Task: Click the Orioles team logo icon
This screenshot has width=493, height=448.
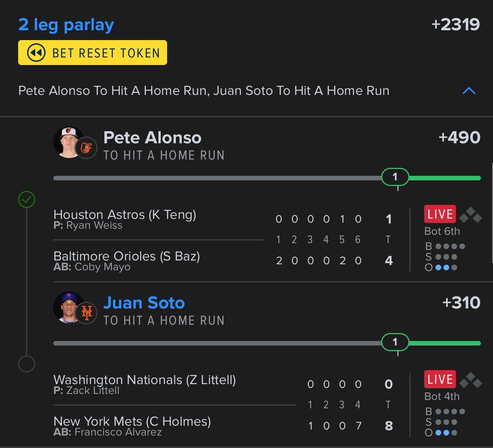Action: point(86,148)
